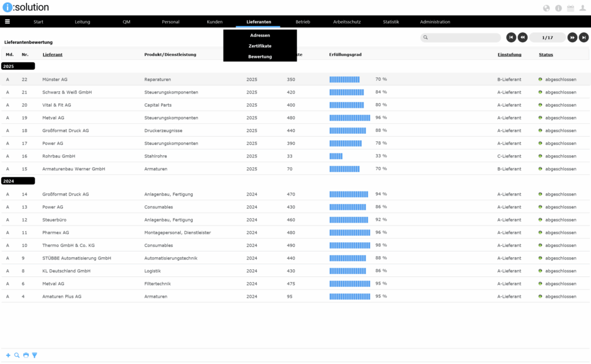This screenshot has height=364, width=591.
Task: Open the Kunden menu
Action: 215,22
